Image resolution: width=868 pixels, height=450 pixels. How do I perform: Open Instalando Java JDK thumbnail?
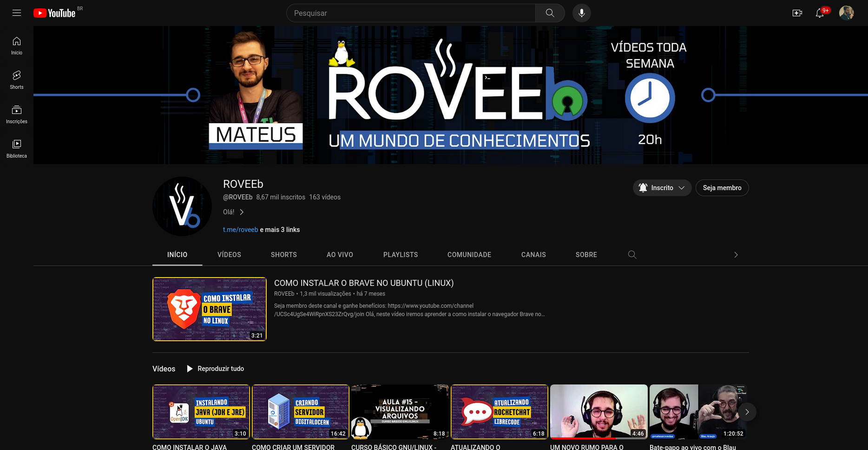click(201, 412)
